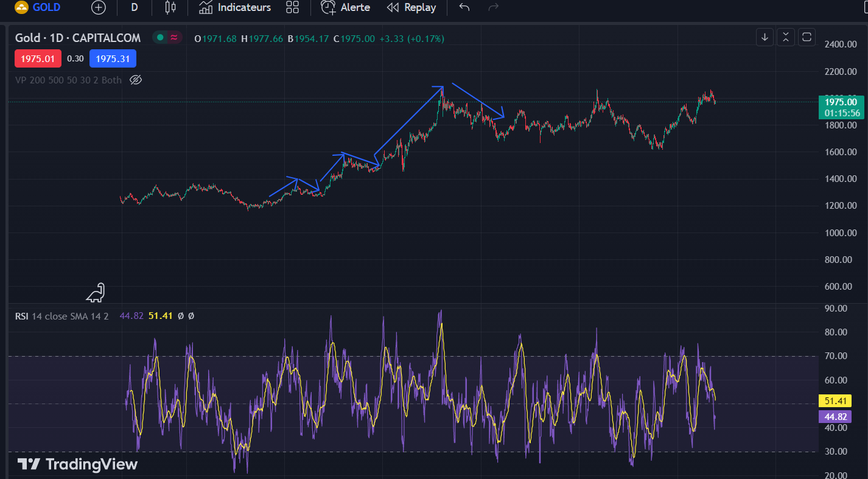The image size is (868, 479).
Task: Start bar Replay mode
Action: click(393, 7)
